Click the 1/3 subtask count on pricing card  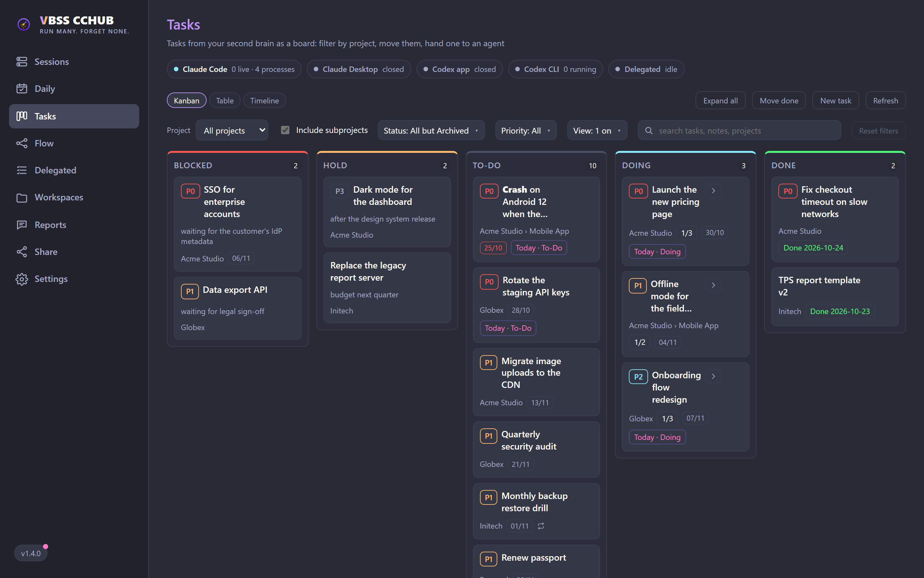687,233
